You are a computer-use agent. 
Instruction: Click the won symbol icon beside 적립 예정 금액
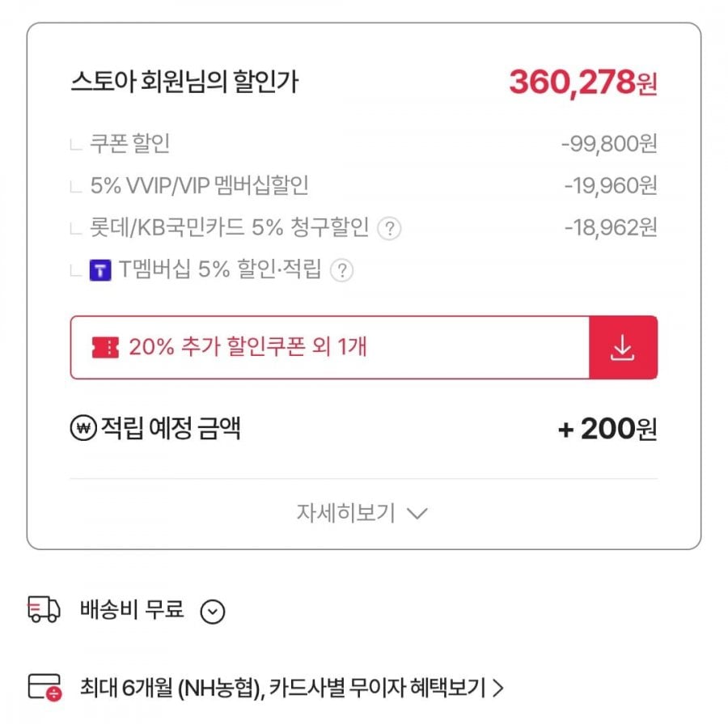83,429
